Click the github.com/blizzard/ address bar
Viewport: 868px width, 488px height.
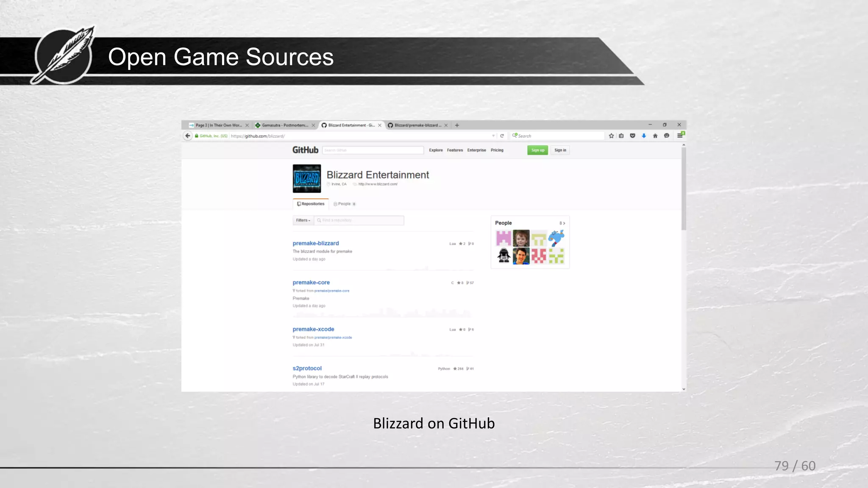[x=360, y=136]
